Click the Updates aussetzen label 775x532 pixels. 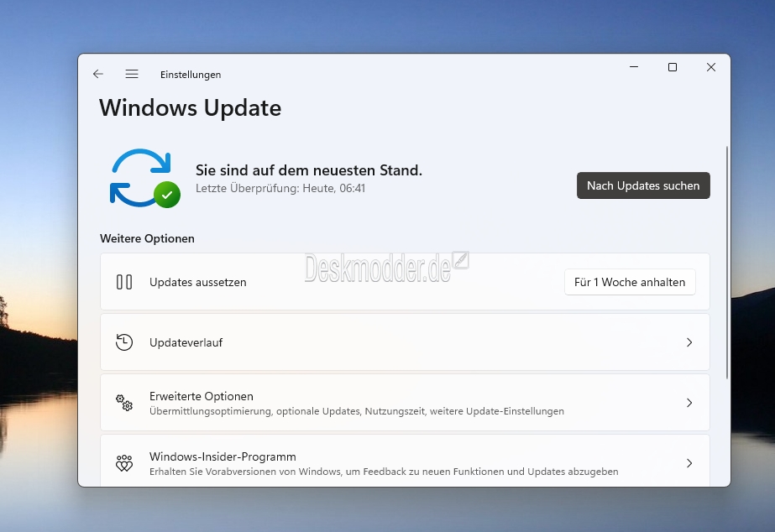[197, 282]
